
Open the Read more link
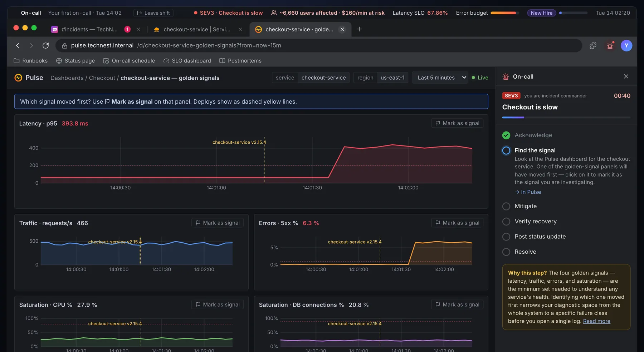(597, 321)
